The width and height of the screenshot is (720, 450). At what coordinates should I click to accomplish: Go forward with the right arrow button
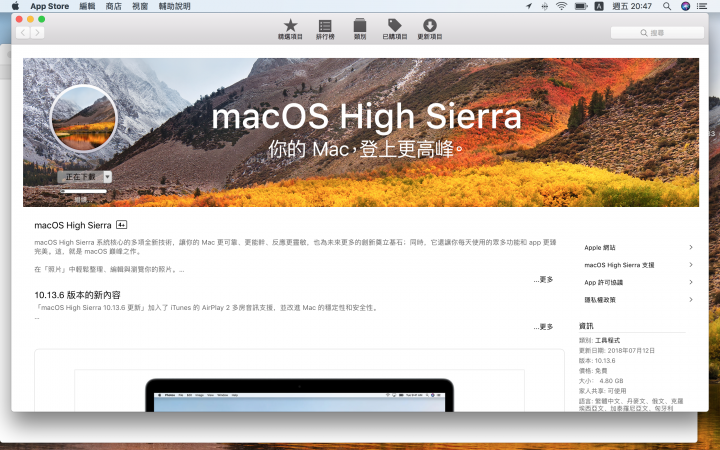pyautogui.click(x=38, y=33)
